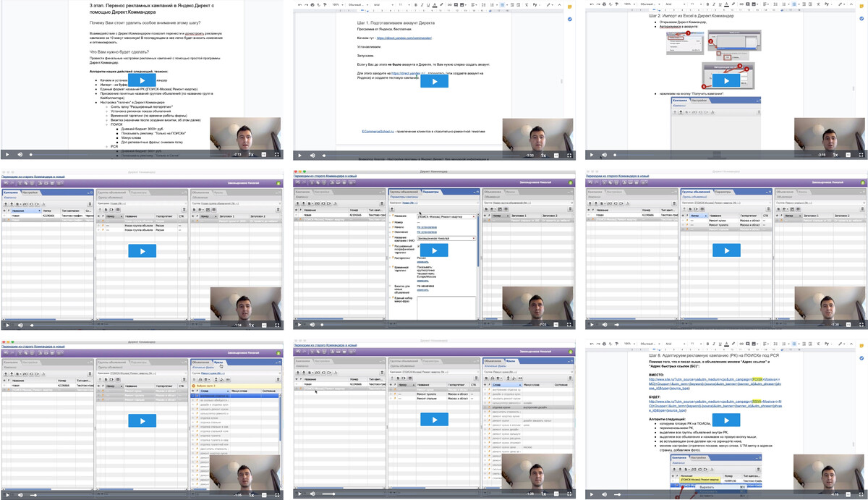Start the -3:38 video with its center play button
The image size is (868, 500).
coord(727,251)
